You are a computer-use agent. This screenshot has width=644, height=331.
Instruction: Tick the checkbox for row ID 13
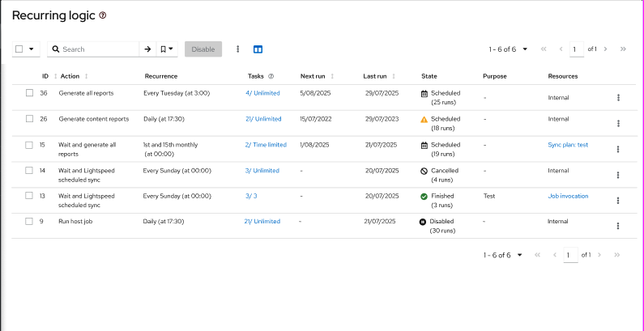point(29,196)
